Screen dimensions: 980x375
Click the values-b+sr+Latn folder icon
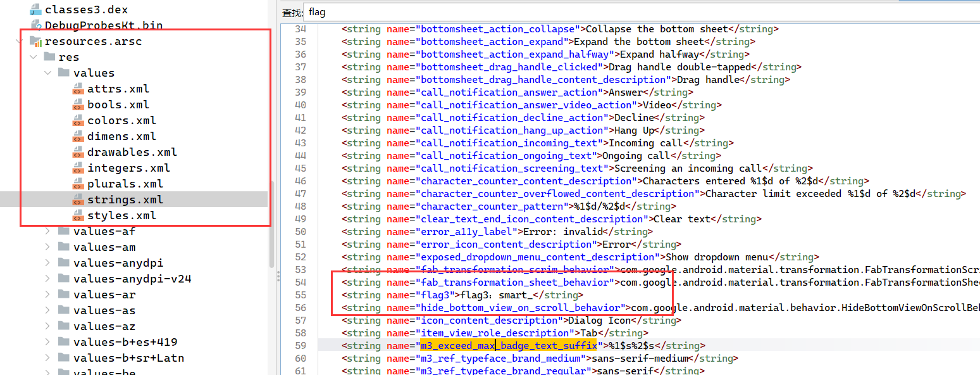63,358
